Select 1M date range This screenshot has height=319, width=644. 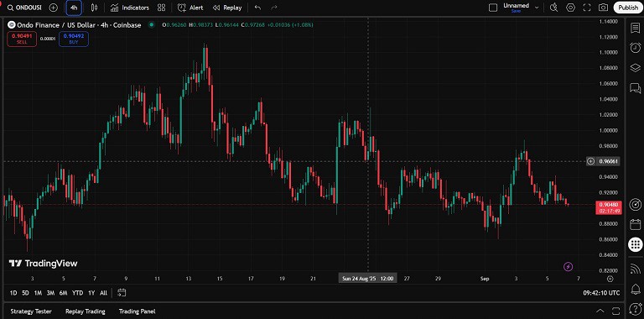pos(38,293)
